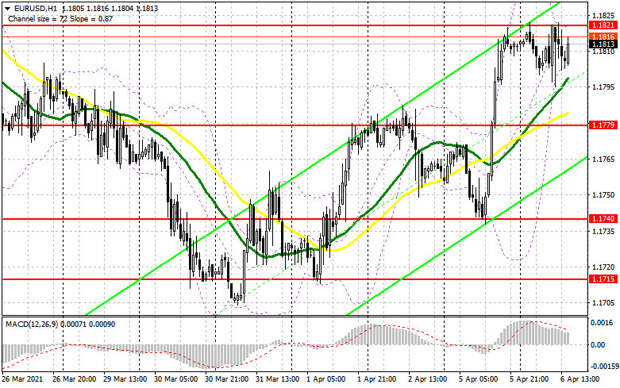The height and width of the screenshot is (388, 620).
Task: Click the '1 Apr 05:00' time axis label
Action: (326, 379)
